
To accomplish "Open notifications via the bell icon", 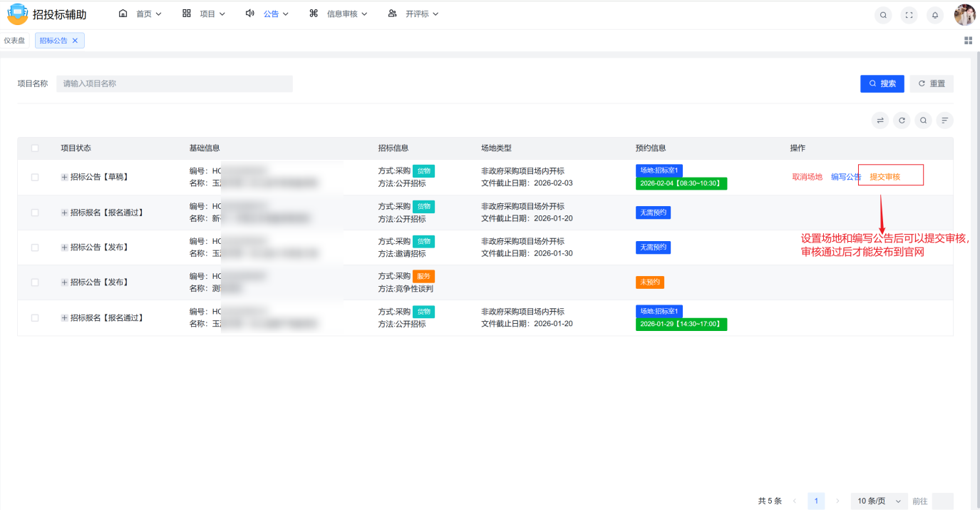I will [935, 14].
